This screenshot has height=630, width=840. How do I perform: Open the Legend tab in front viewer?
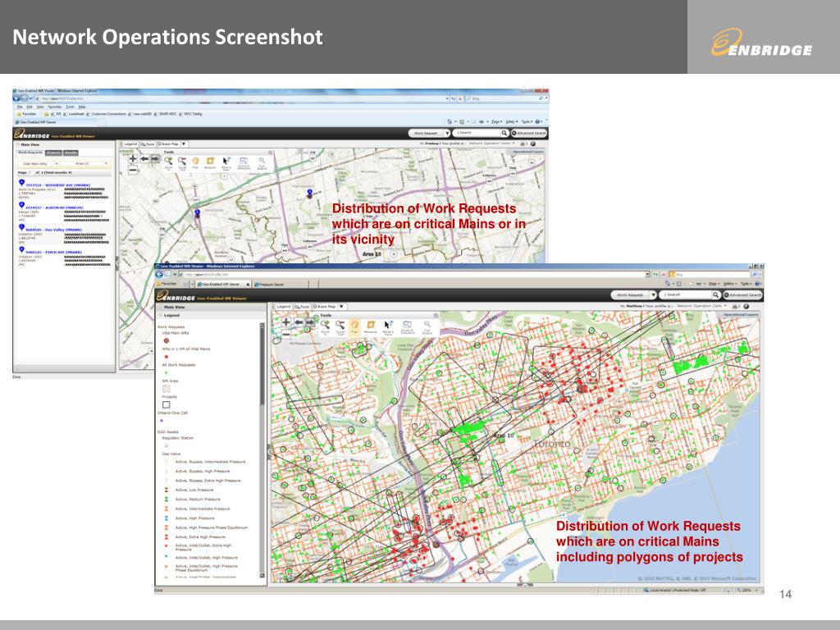pyautogui.click(x=282, y=307)
